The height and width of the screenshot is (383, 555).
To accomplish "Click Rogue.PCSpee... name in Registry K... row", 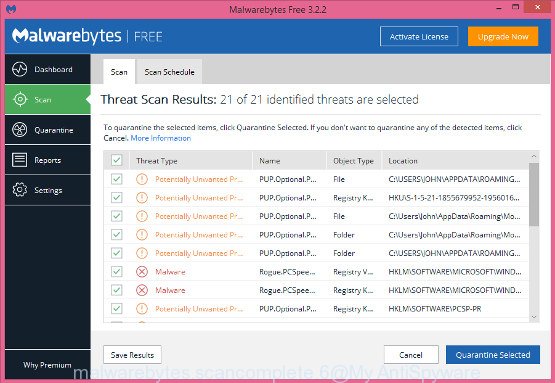I will tap(287, 290).
